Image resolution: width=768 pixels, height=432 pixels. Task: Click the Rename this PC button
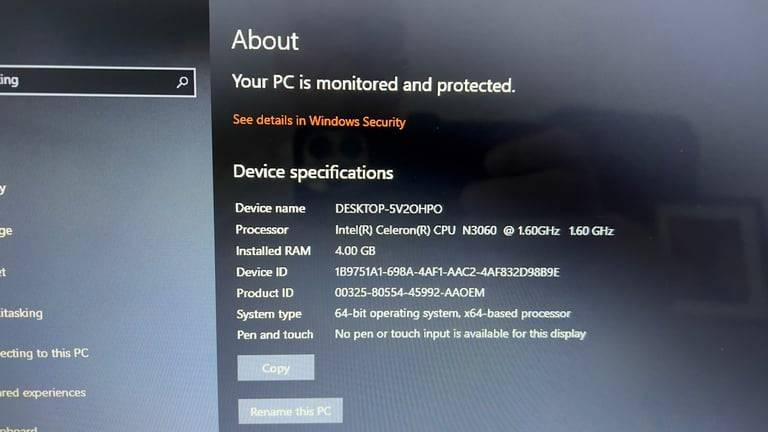point(290,411)
